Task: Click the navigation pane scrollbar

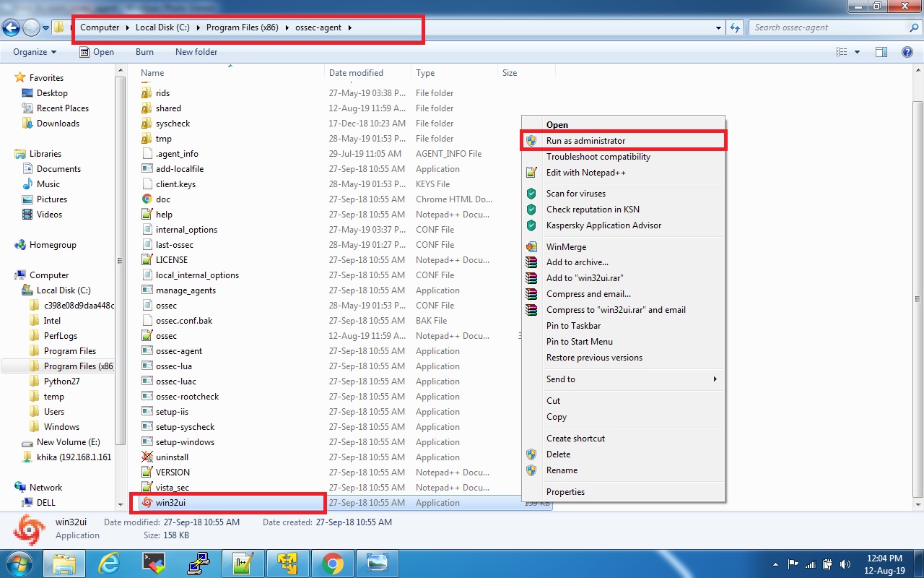Action: (120, 260)
